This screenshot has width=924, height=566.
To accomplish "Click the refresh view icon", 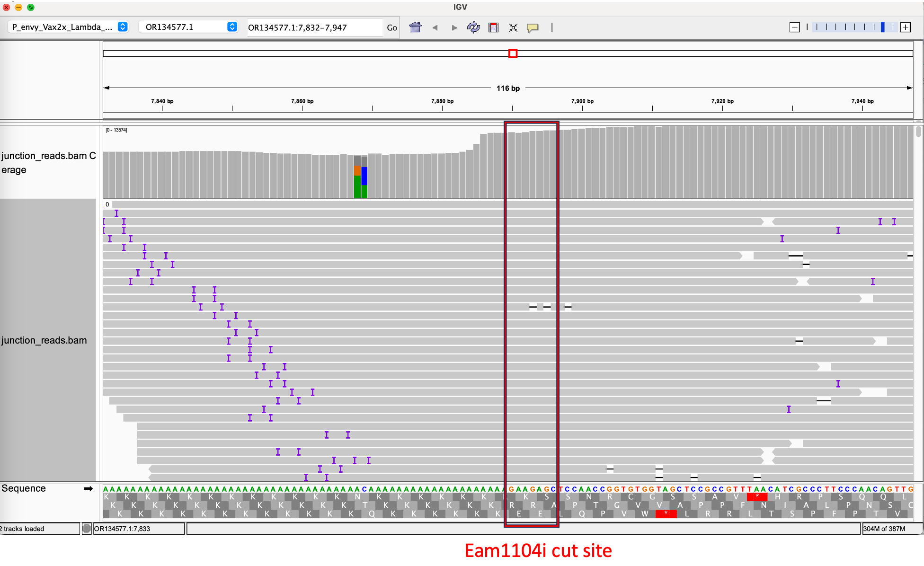I will click(473, 27).
